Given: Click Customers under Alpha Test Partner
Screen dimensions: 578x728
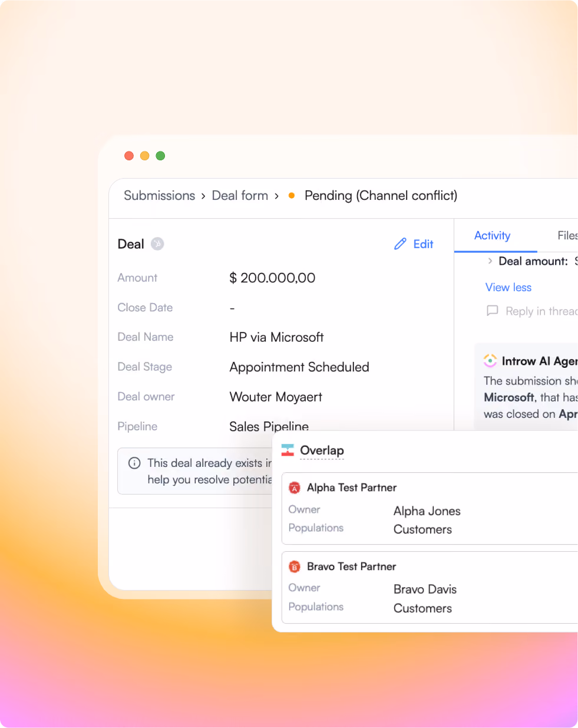Looking at the screenshot, I should [x=422, y=529].
